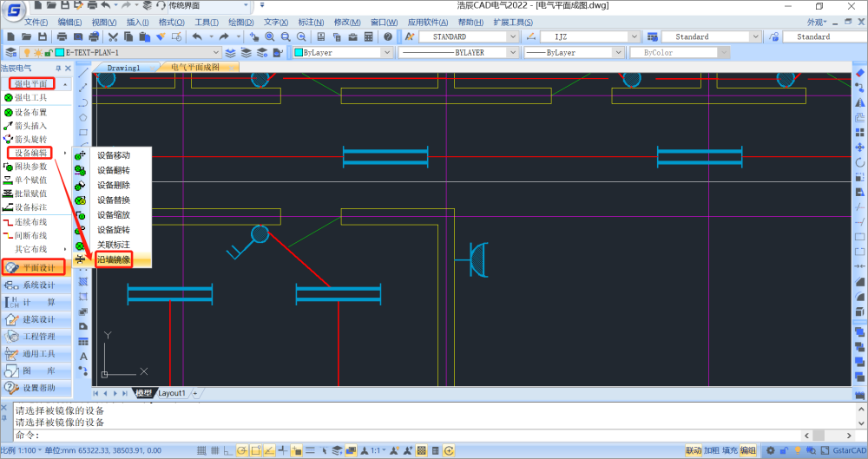Image resolution: width=868 pixels, height=459 pixels.
Task: Click the 设备布置 item in sidebar
Action: [x=30, y=112]
